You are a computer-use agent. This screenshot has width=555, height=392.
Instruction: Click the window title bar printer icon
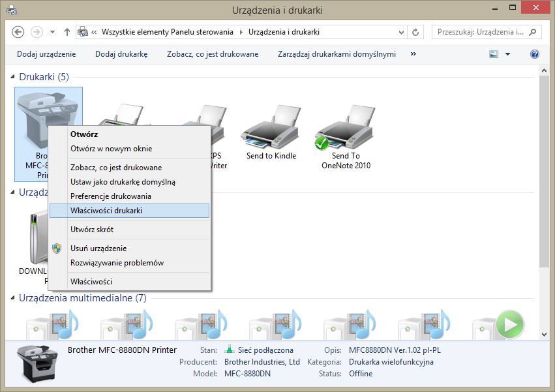(x=12, y=10)
